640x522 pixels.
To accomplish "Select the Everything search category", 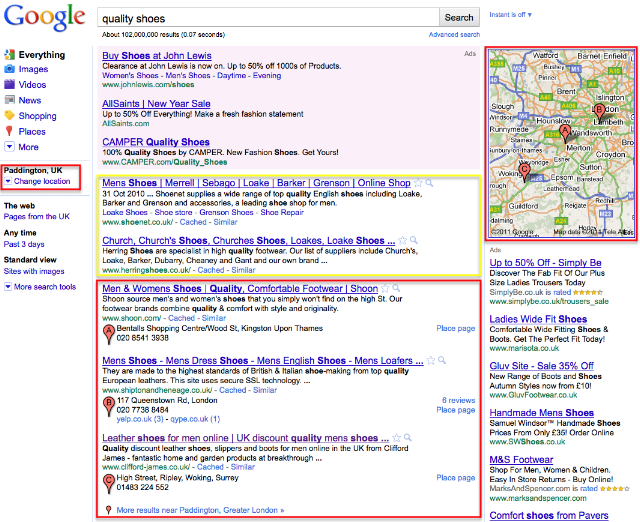I will [x=42, y=55].
